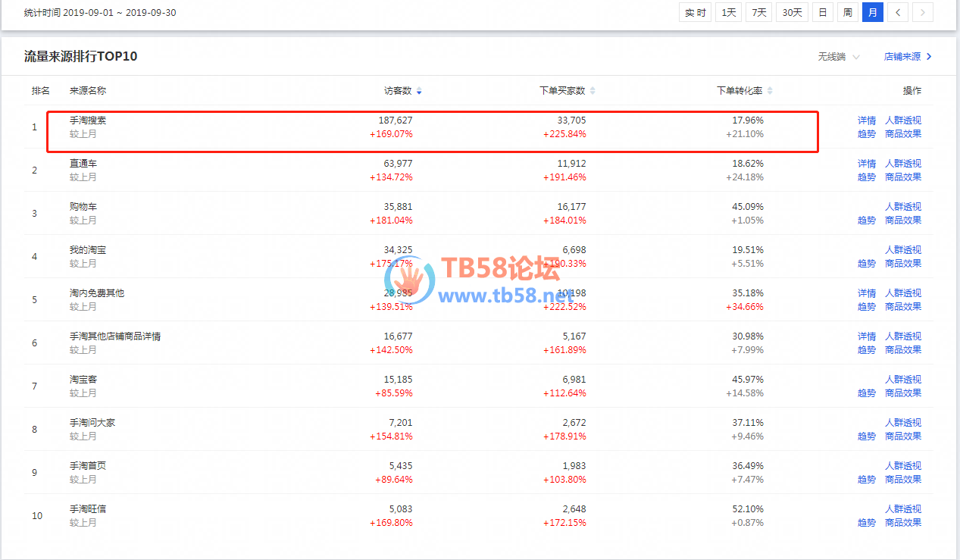This screenshot has height=560, width=960.
Task: Click the 手淘搜索 source name
Action: click(x=88, y=120)
